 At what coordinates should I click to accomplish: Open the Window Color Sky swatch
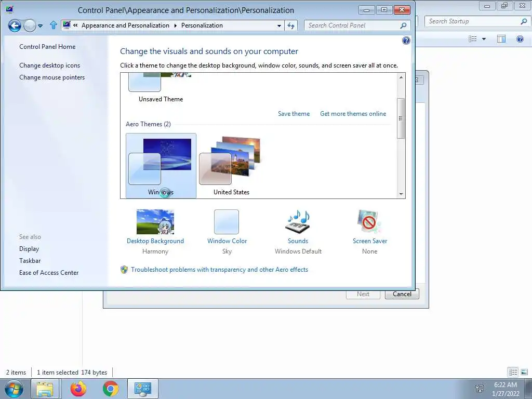click(x=227, y=222)
